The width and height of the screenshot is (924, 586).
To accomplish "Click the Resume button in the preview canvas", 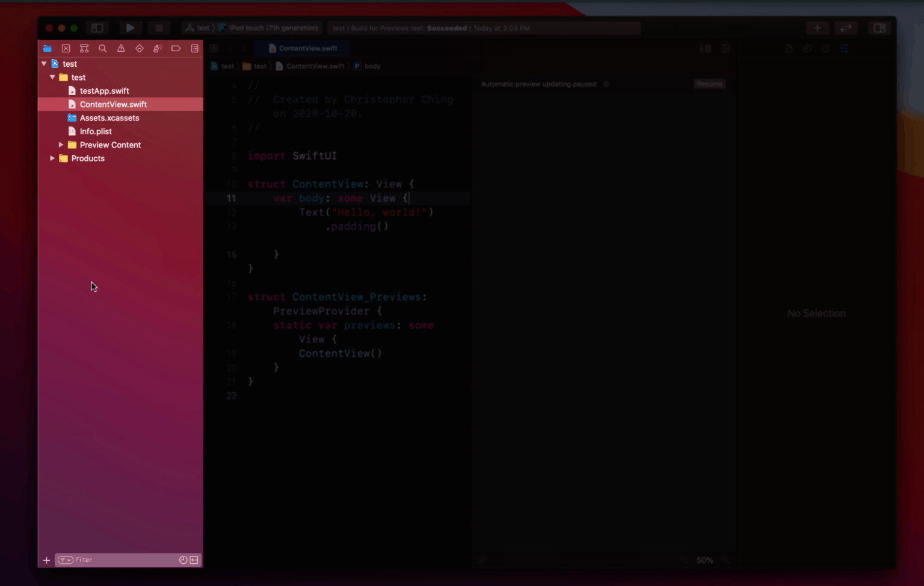I will [x=709, y=84].
